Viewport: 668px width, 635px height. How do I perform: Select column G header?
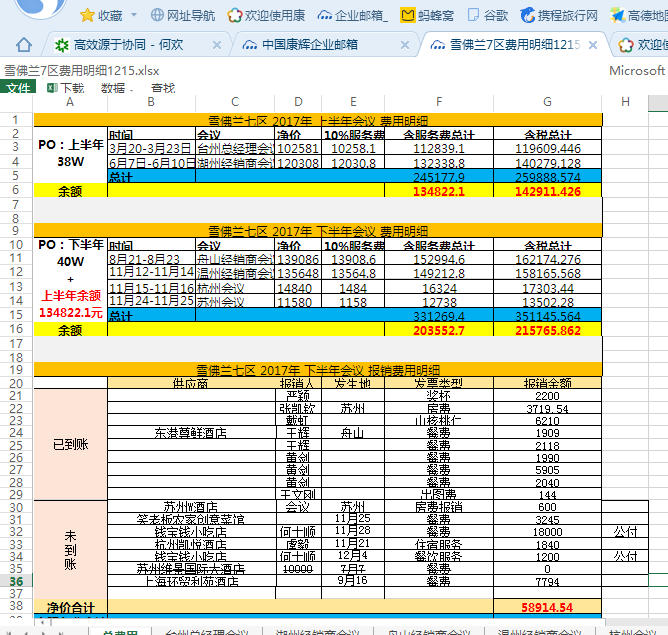547,102
